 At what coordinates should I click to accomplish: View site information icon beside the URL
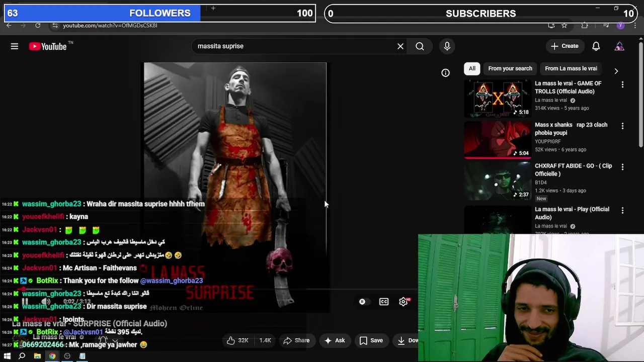[x=54, y=25]
